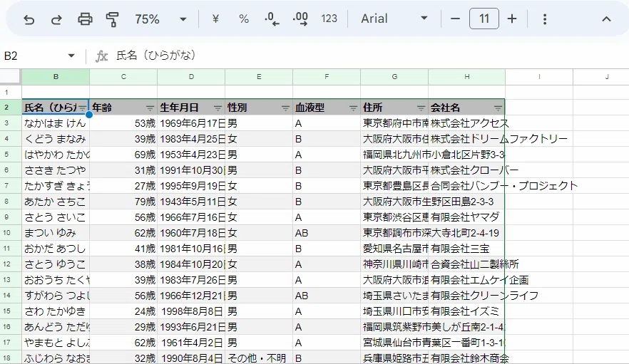Image resolution: width=629 pixels, height=364 pixels.
Task: Click age cell 53歳
Action: [x=123, y=123]
